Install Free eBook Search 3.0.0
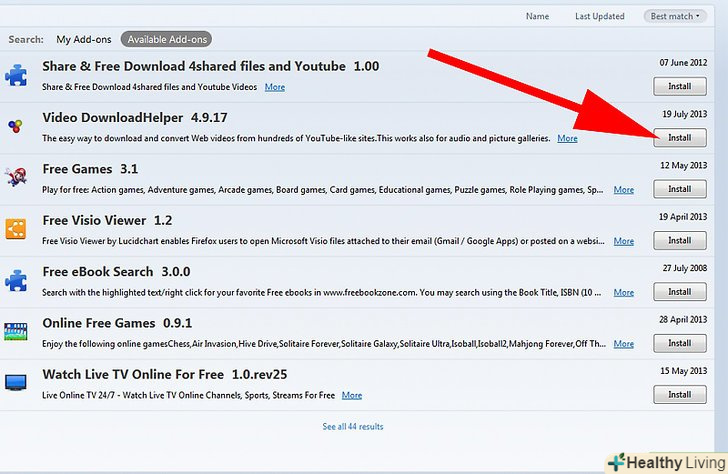Screen dimensions: 728x474 click(680, 292)
